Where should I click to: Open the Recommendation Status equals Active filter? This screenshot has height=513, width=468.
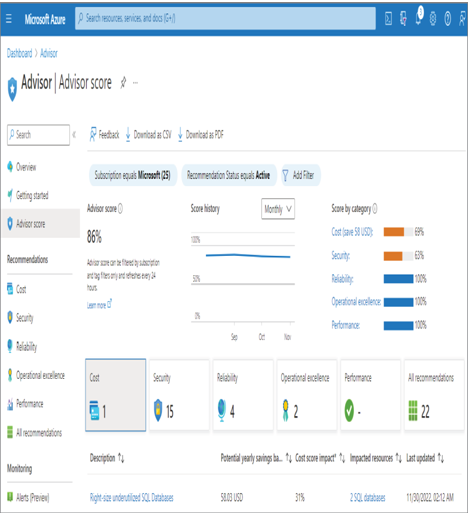(x=229, y=175)
